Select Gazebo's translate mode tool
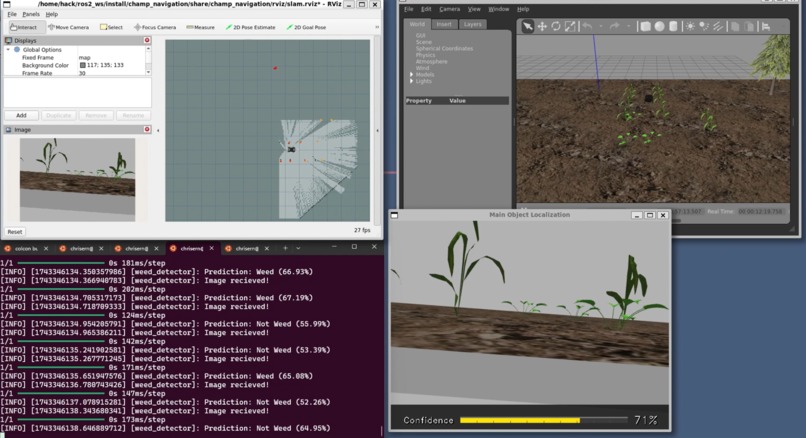 (x=542, y=26)
